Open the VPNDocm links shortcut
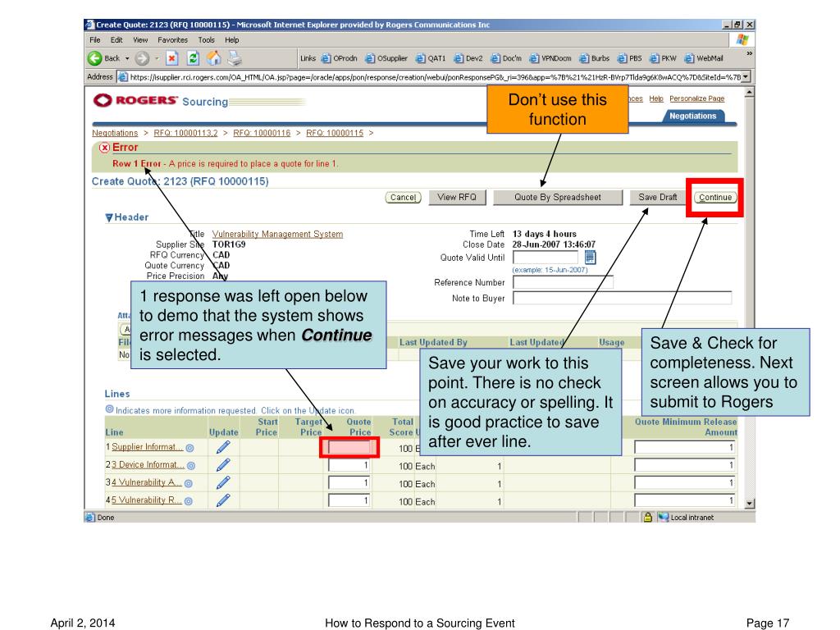 tap(550, 58)
